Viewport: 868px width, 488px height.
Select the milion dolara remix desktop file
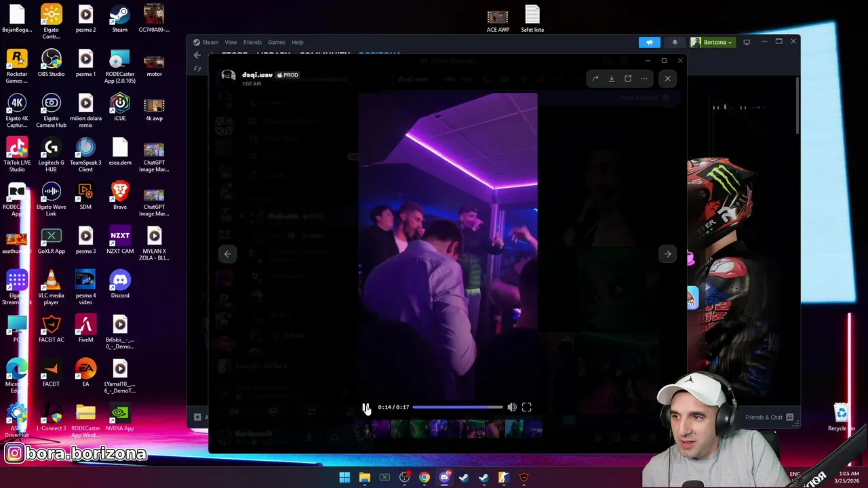(85, 110)
